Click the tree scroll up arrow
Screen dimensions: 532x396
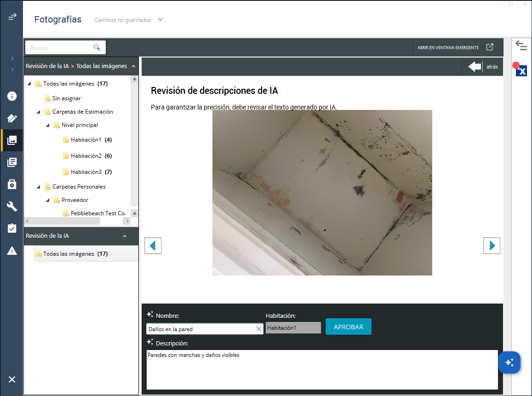tap(135, 80)
